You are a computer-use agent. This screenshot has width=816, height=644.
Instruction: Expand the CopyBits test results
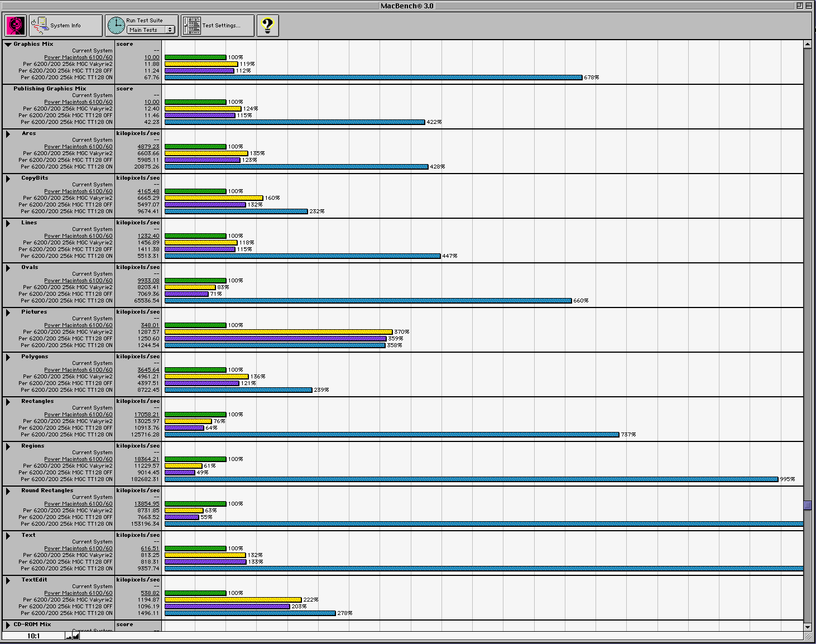click(8, 179)
